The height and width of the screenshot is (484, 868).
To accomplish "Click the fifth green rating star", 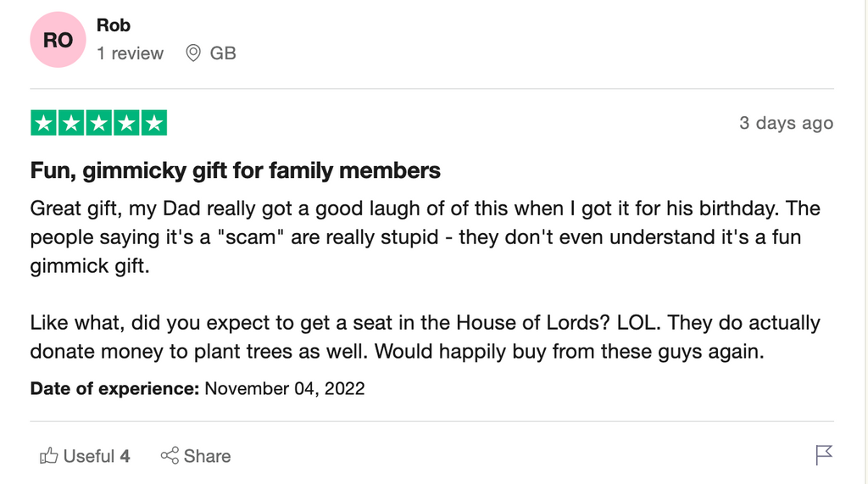I will click(x=153, y=123).
